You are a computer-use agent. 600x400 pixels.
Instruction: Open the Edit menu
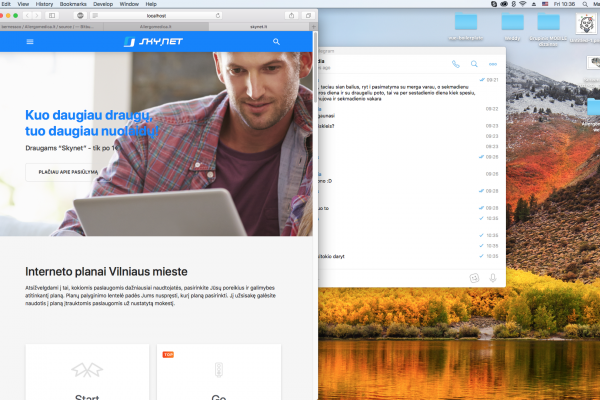(6, 4)
